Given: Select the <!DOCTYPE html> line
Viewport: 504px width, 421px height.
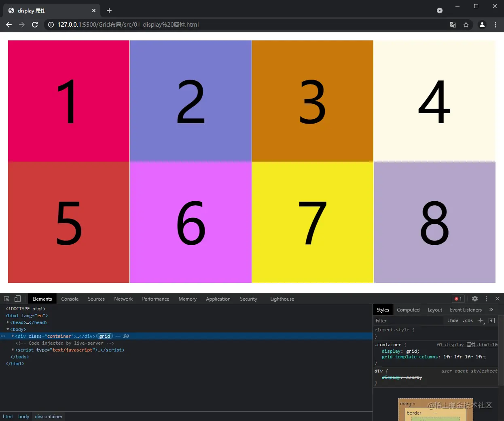Looking at the screenshot, I should pos(26,309).
